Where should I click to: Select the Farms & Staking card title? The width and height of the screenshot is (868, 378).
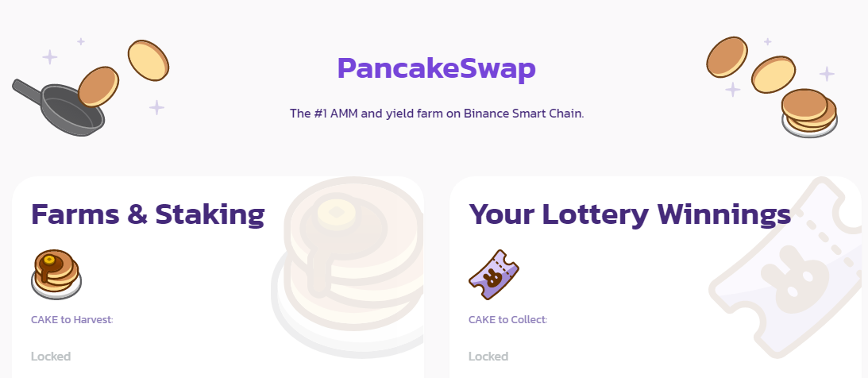(x=148, y=214)
